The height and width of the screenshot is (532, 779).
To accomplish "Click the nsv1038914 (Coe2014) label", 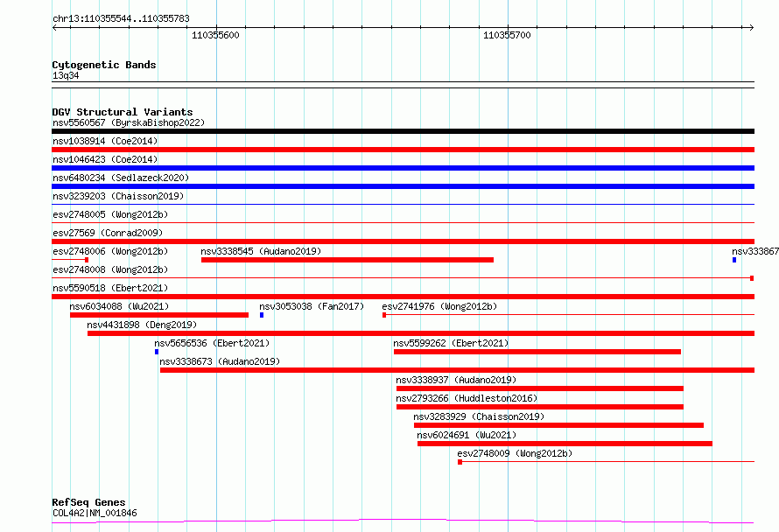I will tap(105, 141).
